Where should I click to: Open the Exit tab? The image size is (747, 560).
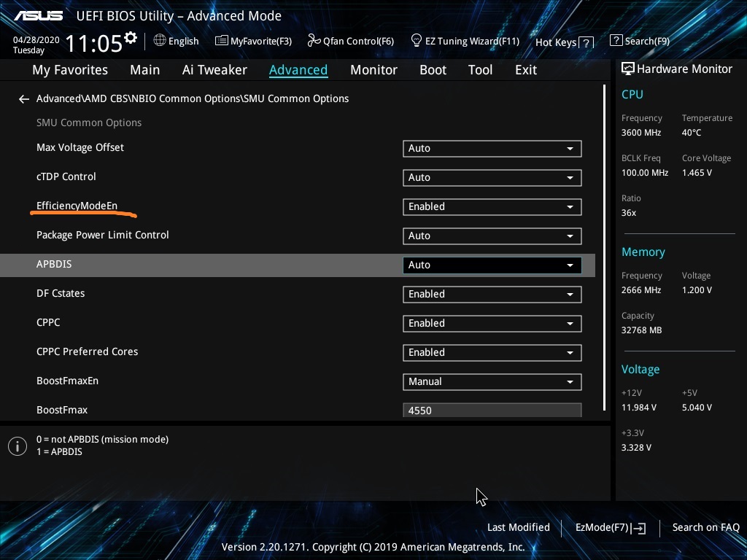tap(526, 70)
